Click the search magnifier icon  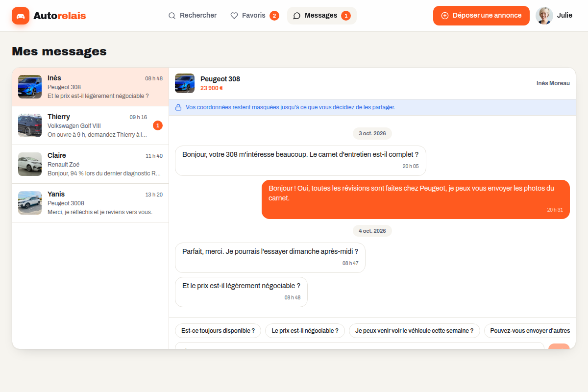coord(172,16)
